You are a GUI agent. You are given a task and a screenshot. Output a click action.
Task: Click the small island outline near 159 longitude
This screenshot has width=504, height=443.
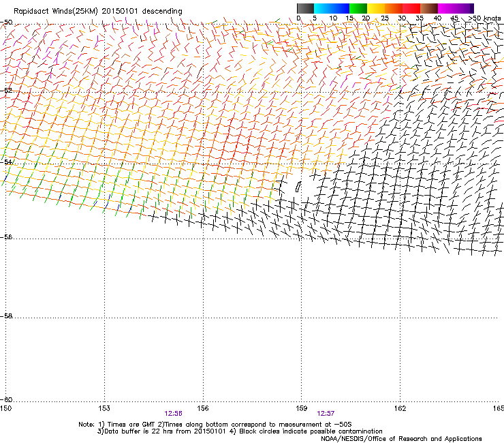[x=298, y=187]
